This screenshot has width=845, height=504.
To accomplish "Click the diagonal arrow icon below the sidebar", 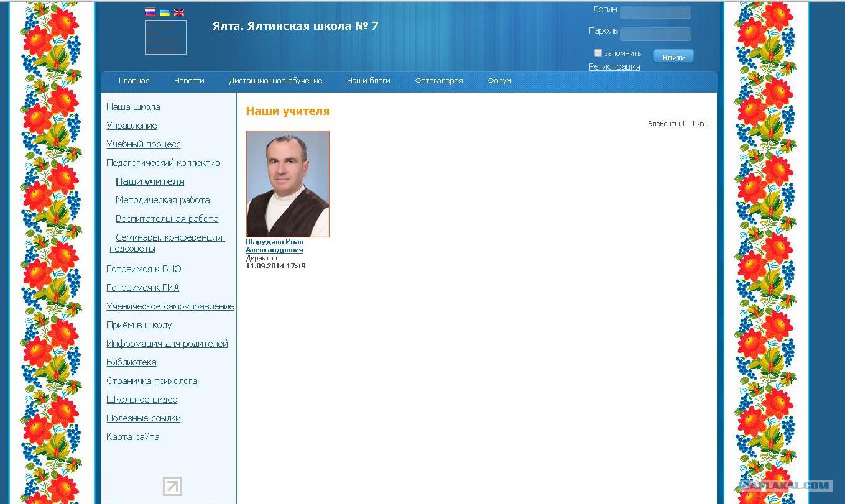I will tap(172, 486).
